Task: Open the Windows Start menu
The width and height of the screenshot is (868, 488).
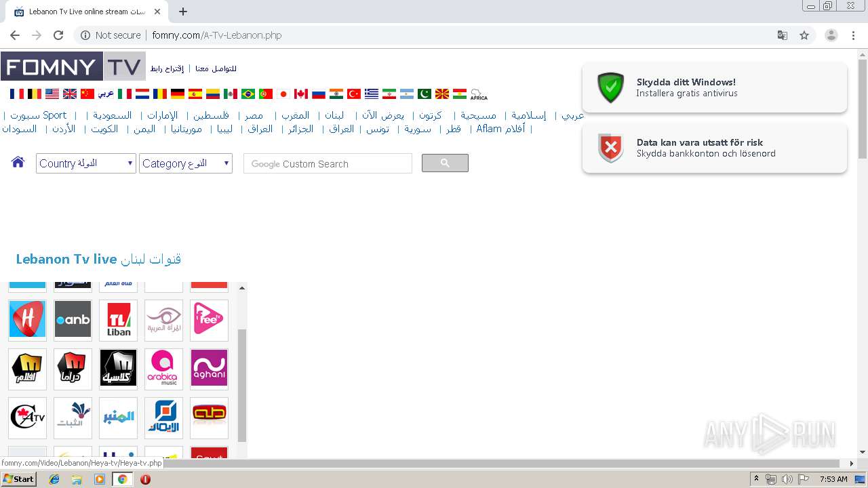Action: tap(18, 479)
